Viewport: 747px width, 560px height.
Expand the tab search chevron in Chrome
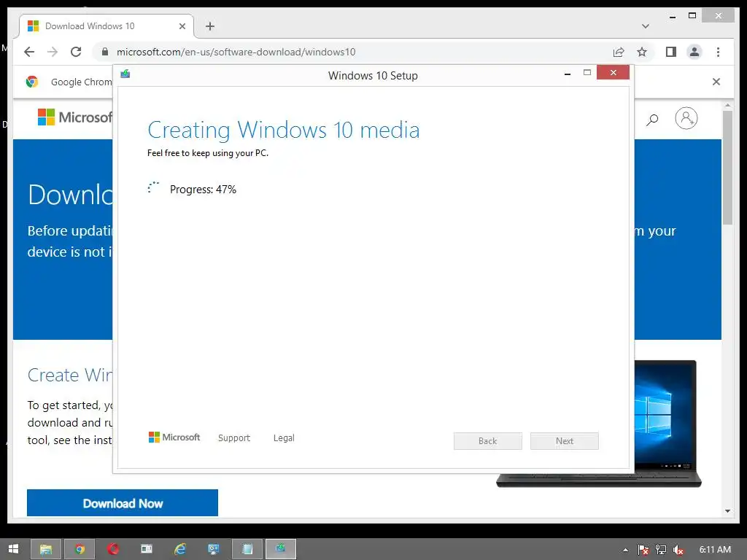coord(646,26)
